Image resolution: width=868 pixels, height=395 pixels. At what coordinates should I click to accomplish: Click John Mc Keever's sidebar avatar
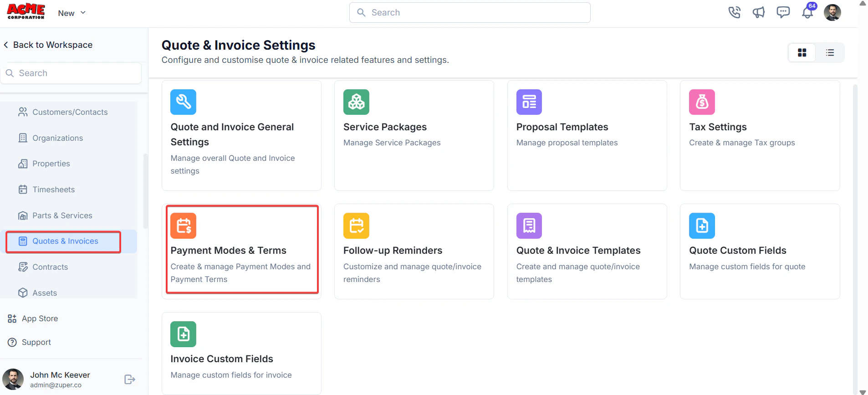pos(13,379)
